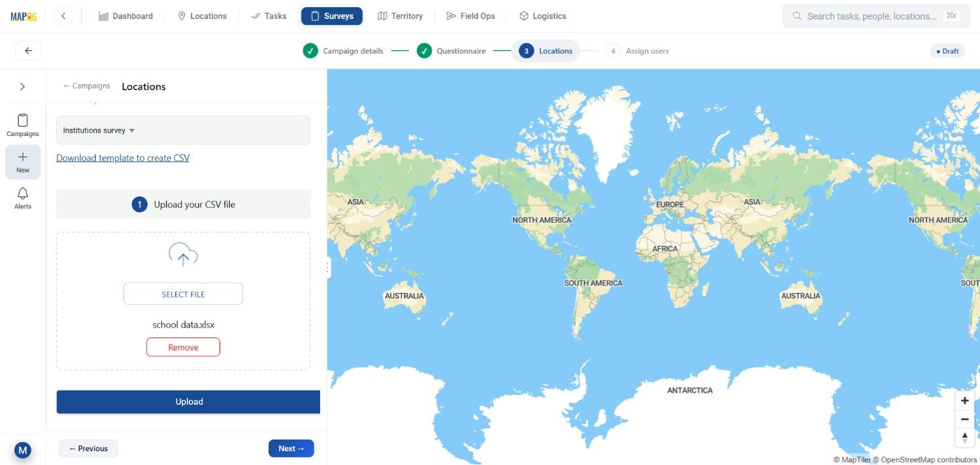Click the EUROPE label on the map
This screenshot has width=980, height=465.
tap(670, 205)
